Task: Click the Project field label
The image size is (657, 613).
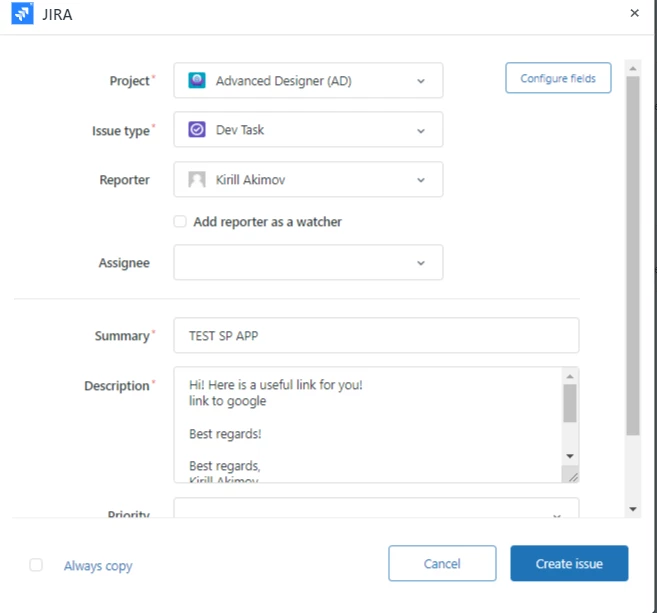Action: tap(129, 81)
